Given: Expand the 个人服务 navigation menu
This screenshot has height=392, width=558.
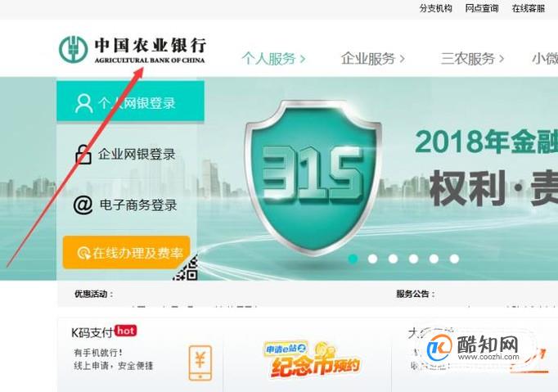Looking at the screenshot, I should pos(273,58).
